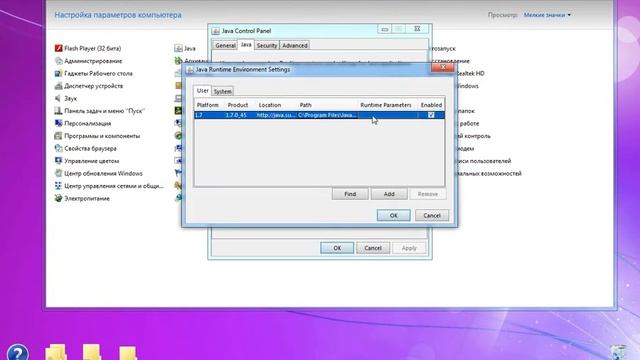Open Персонализация icon

pos(58,123)
